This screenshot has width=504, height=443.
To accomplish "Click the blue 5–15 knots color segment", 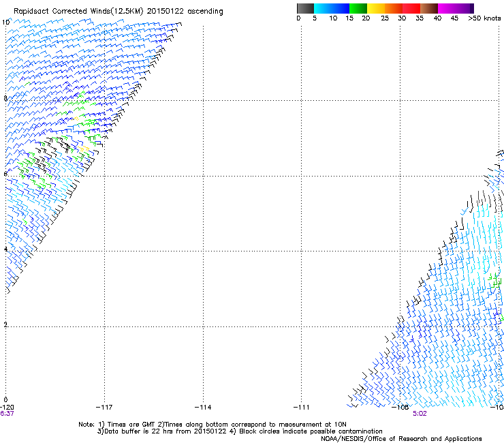I will [332, 8].
